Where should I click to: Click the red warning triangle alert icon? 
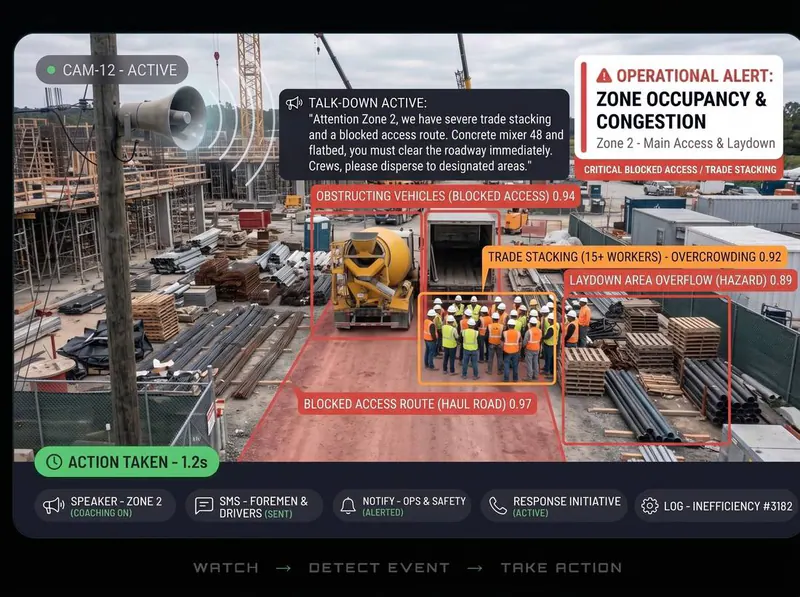click(x=604, y=76)
